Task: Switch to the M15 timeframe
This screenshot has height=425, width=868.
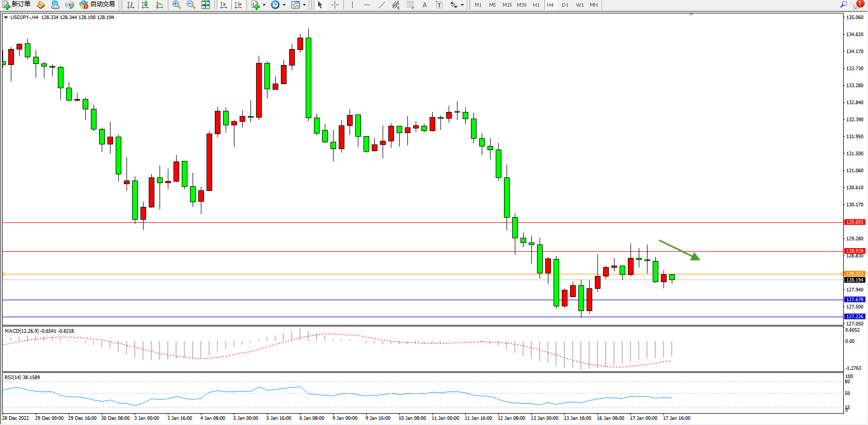Action: click(x=507, y=5)
